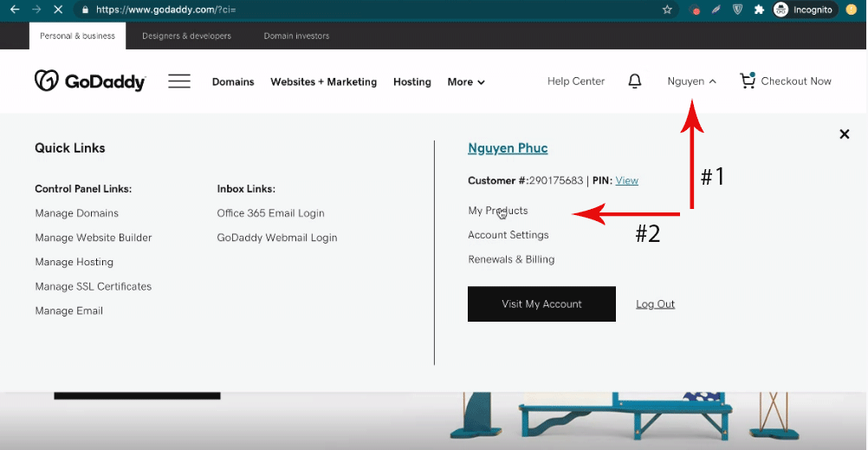Screen dimensions: 868x450
Task: Close the account panel with X
Action: [x=845, y=134]
